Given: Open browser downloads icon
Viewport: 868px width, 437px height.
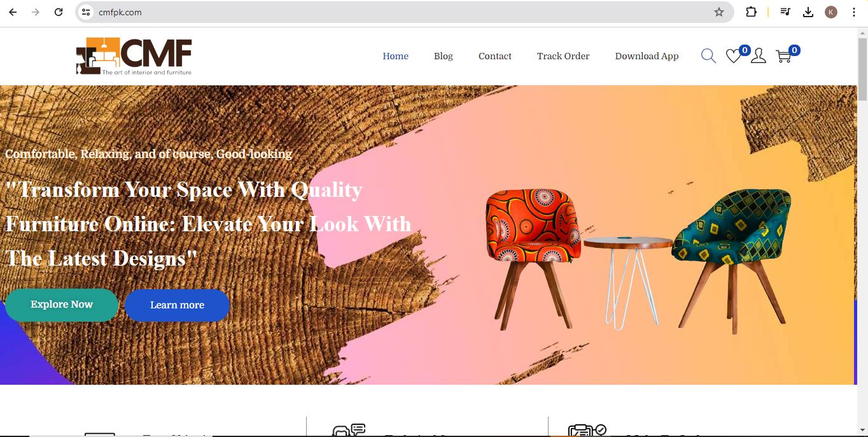Looking at the screenshot, I should click(x=808, y=12).
